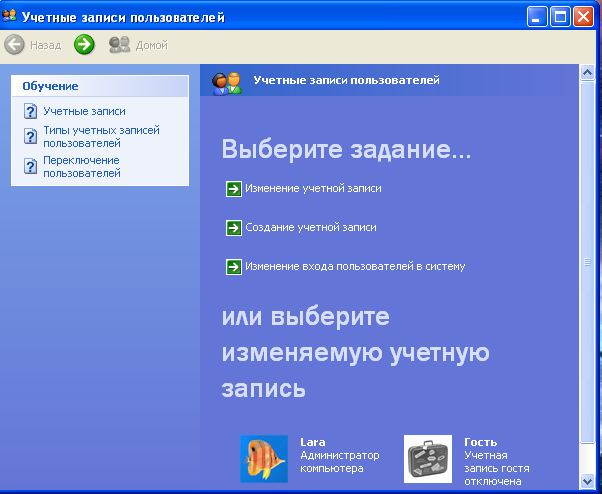Choose "Изменение учетной записи" task
The image size is (602, 494).
[313, 188]
